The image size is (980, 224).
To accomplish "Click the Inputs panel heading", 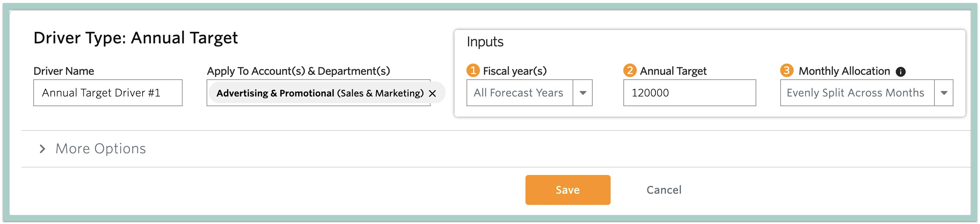I will tap(485, 42).
